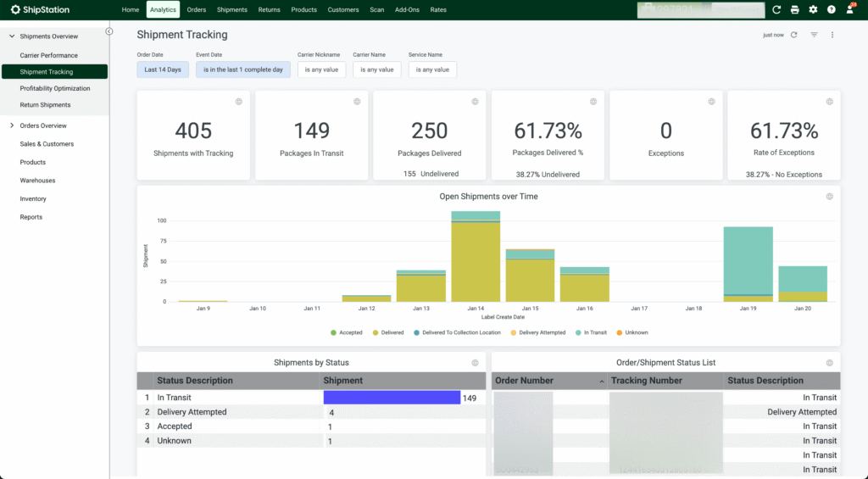Open the dashboard filters icon
Viewport: 868px width, 479px height.
[x=814, y=35]
